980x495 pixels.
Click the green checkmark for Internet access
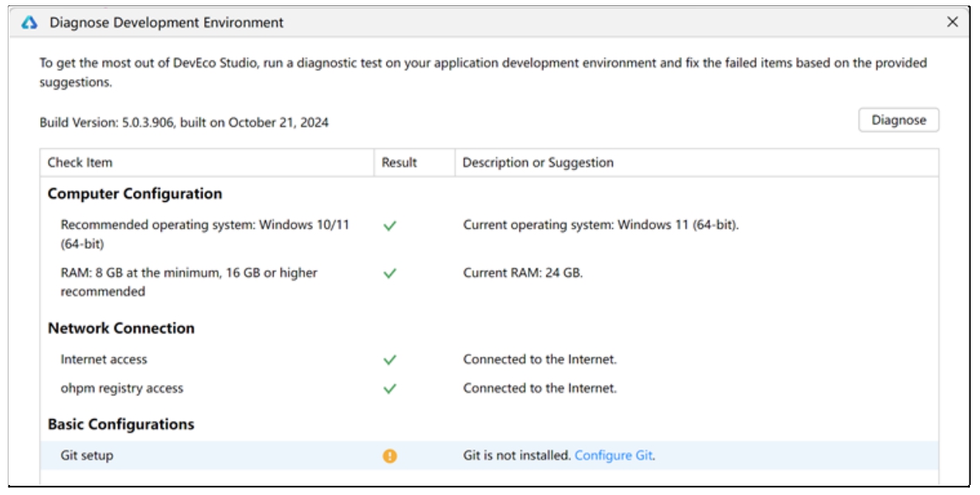click(390, 360)
